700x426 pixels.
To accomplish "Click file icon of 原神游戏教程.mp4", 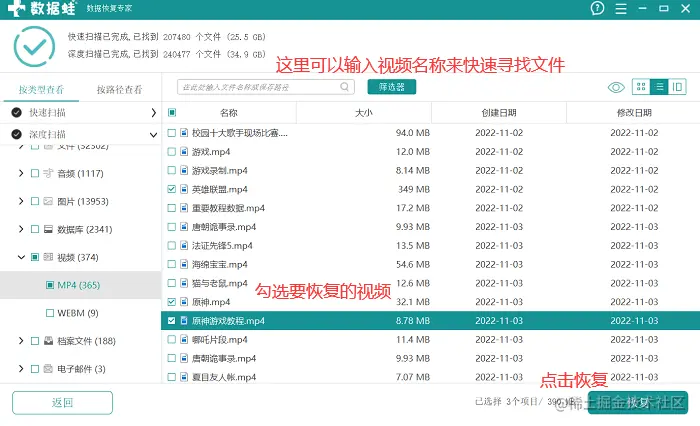I will click(x=184, y=321).
